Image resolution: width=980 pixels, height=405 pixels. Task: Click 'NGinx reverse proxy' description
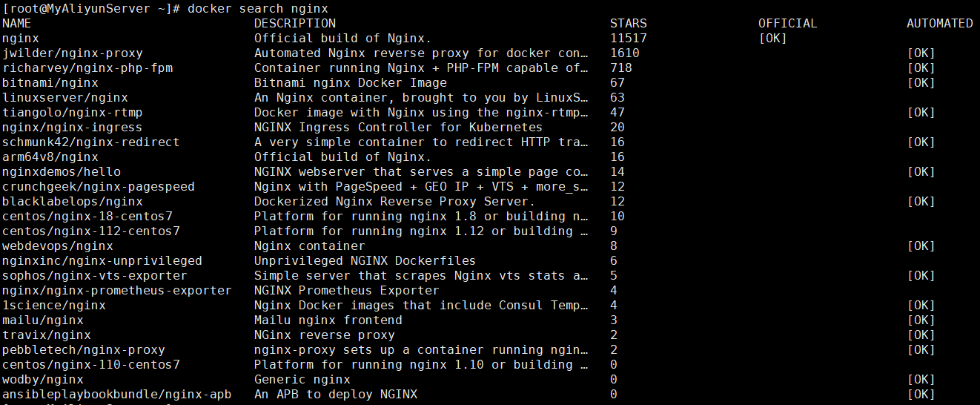(325, 335)
